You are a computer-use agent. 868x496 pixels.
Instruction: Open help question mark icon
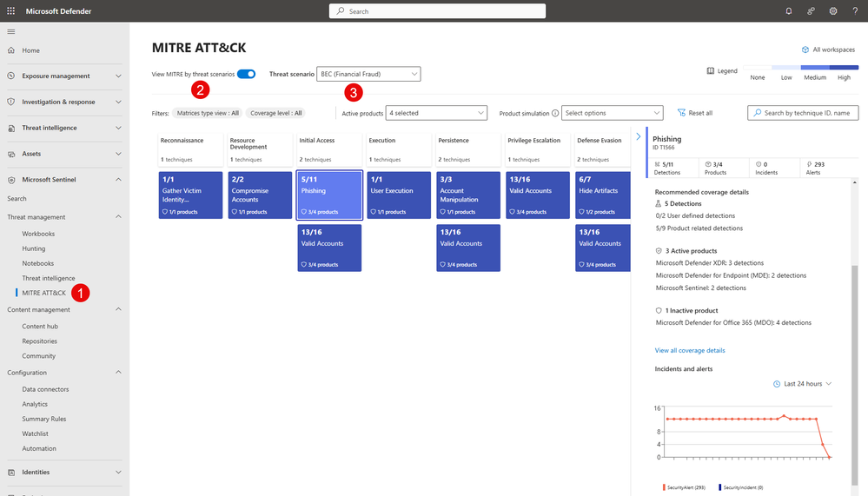[855, 11]
